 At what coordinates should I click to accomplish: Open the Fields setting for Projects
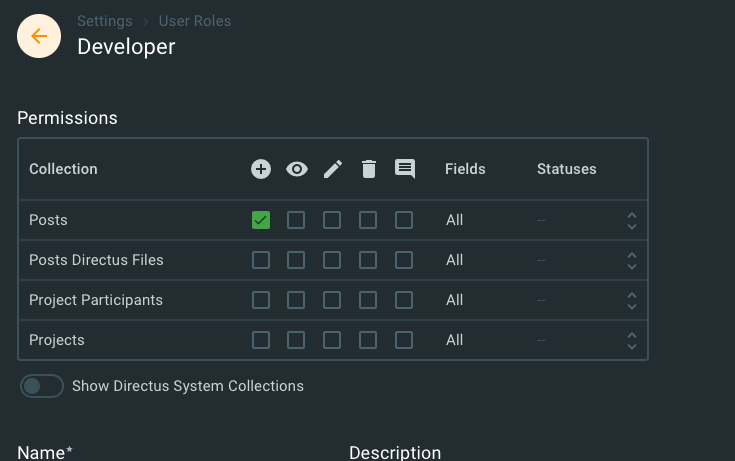click(x=454, y=340)
